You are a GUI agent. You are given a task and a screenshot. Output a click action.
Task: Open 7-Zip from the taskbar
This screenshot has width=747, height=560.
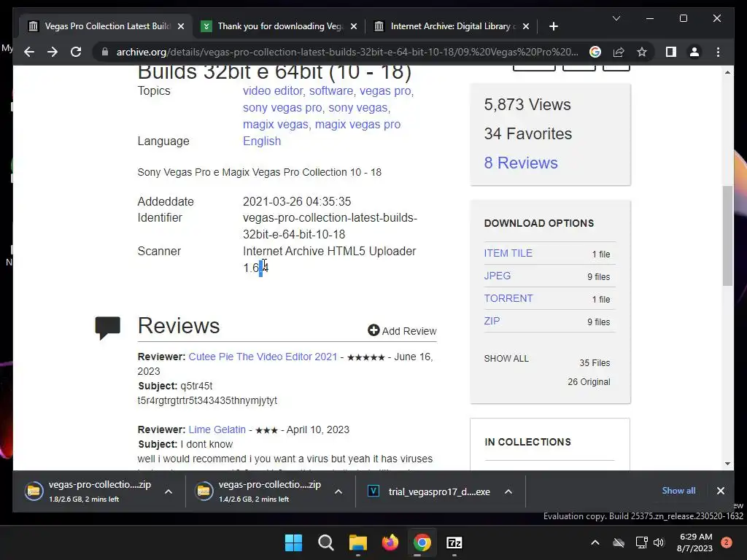[454, 542]
